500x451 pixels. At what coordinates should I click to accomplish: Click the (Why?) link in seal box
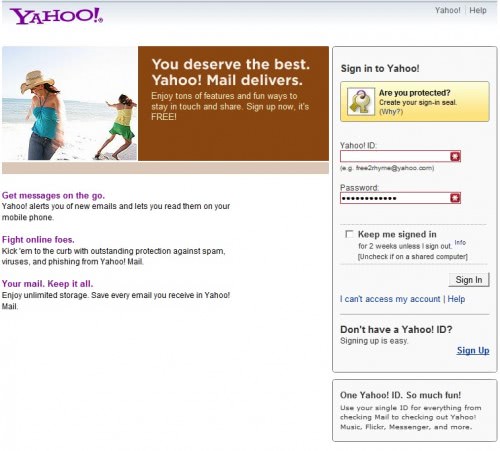pyautogui.click(x=391, y=112)
